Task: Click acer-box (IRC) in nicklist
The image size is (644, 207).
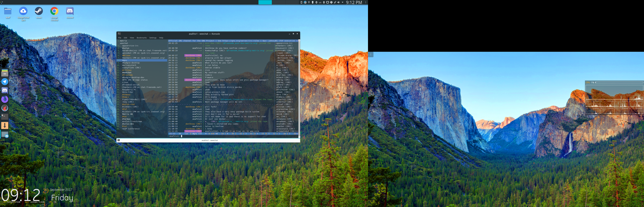Action: 284,75
